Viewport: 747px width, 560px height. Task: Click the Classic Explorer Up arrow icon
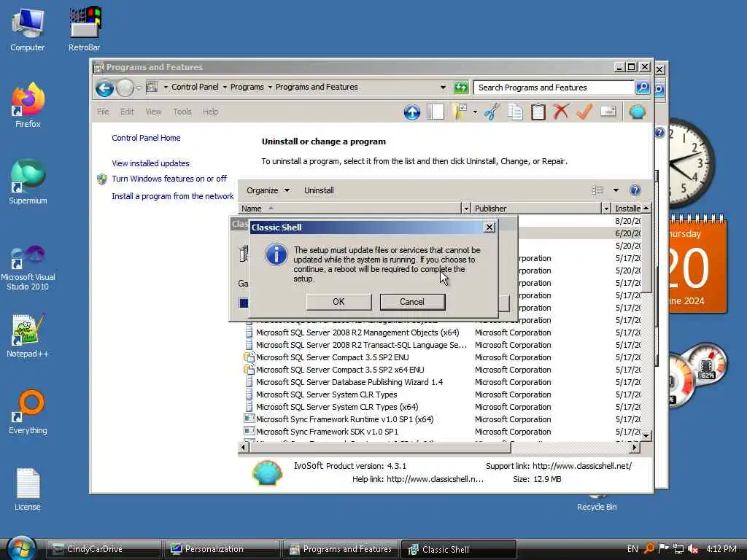[412, 112]
